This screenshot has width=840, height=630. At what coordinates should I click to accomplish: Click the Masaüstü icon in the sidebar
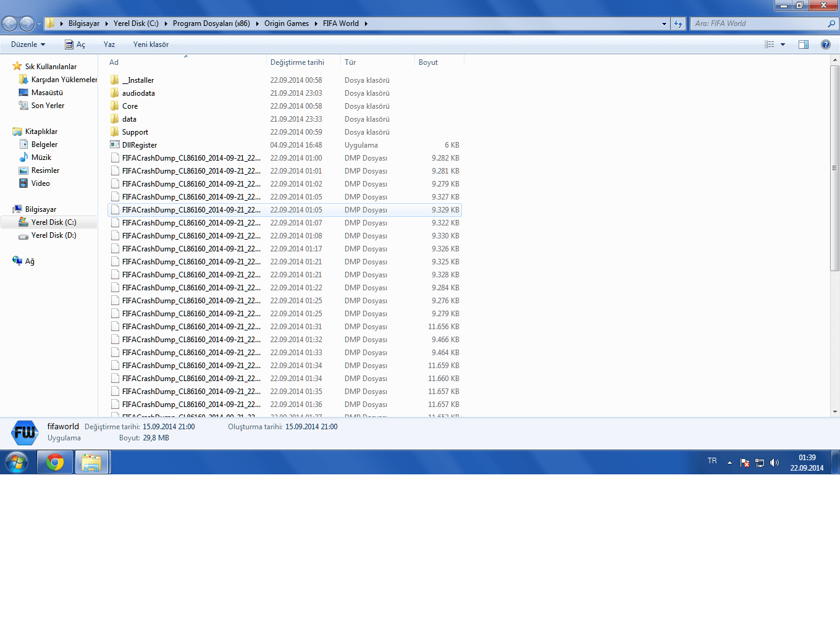click(x=23, y=93)
